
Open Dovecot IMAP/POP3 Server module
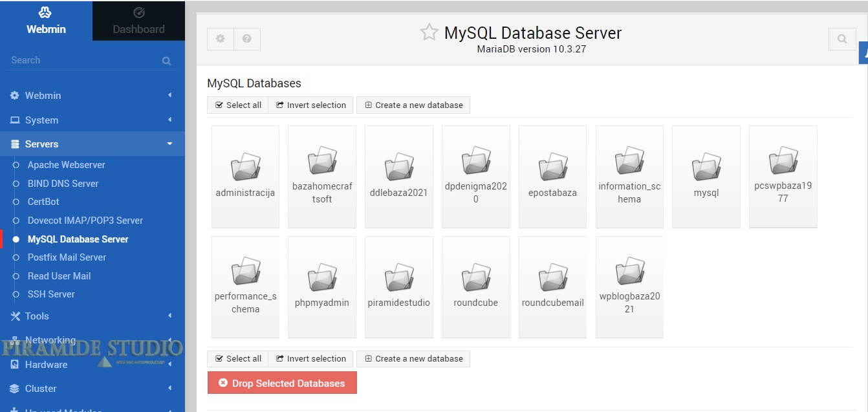[x=85, y=221]
